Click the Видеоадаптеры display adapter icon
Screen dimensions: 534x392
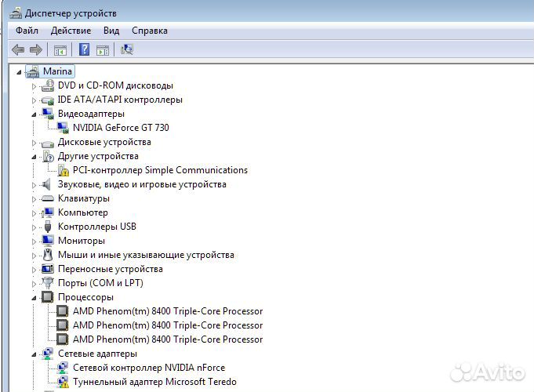pos(47,114)
